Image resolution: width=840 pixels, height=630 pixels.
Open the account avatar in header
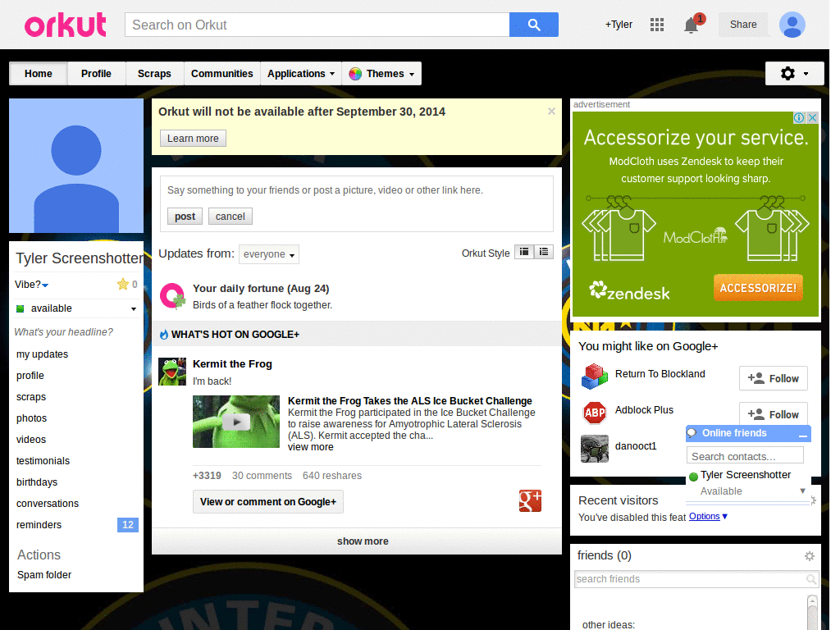tap(792, 25)
